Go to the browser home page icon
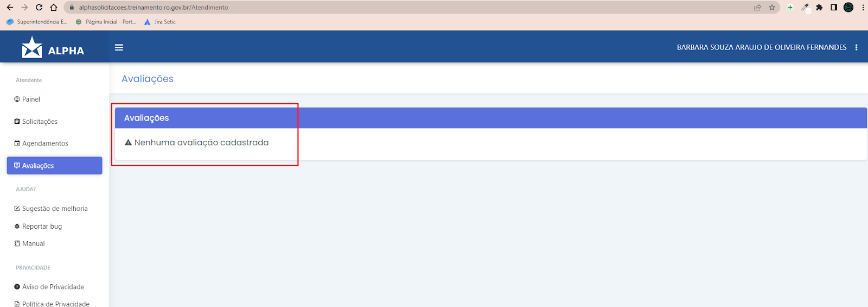868x307 pixels. (x=54, y=8)
